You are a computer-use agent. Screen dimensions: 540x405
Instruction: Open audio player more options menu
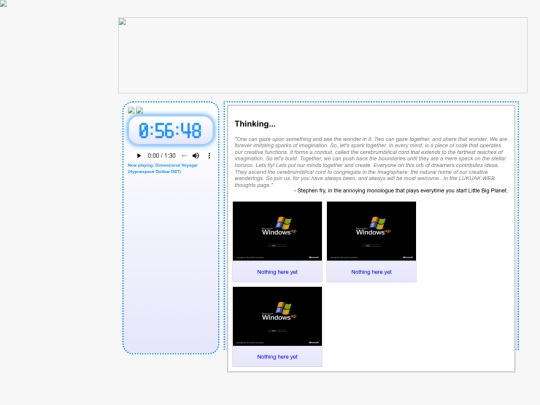click(209, 156)
